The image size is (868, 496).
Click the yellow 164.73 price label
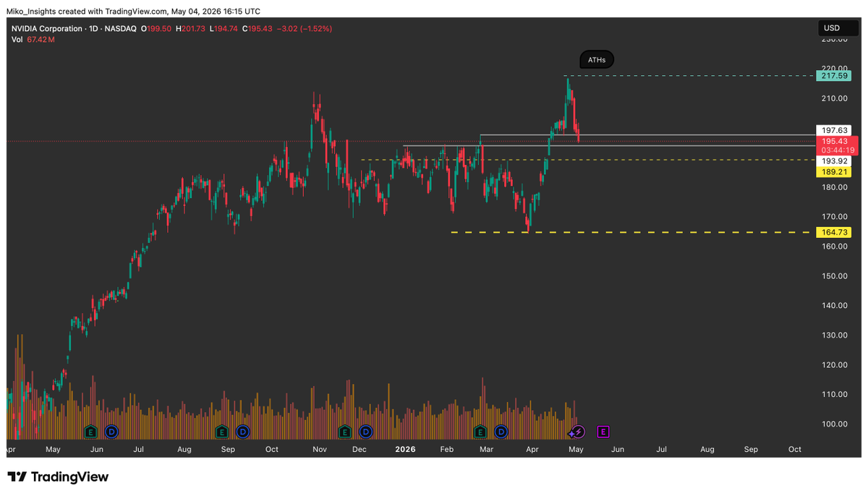833,232
